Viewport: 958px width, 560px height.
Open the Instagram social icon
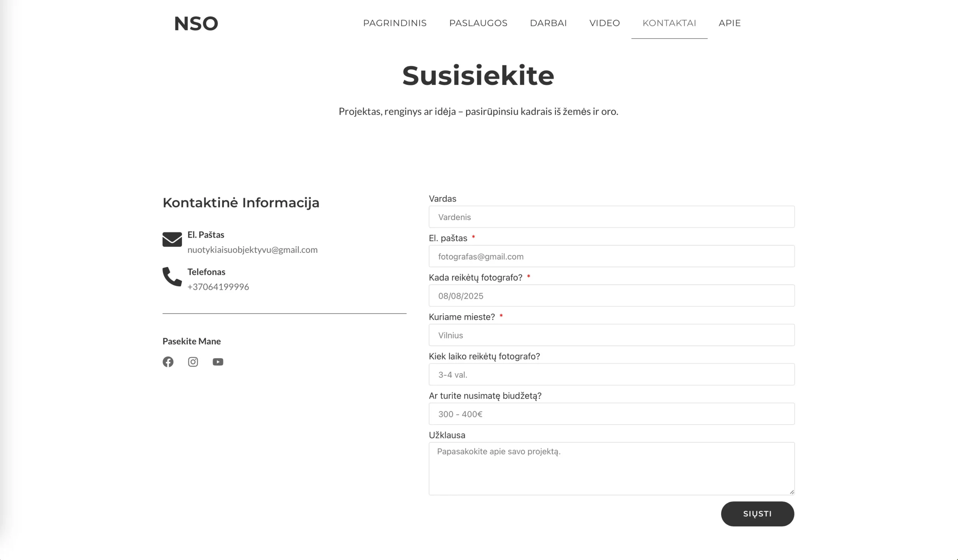point(193,362)
